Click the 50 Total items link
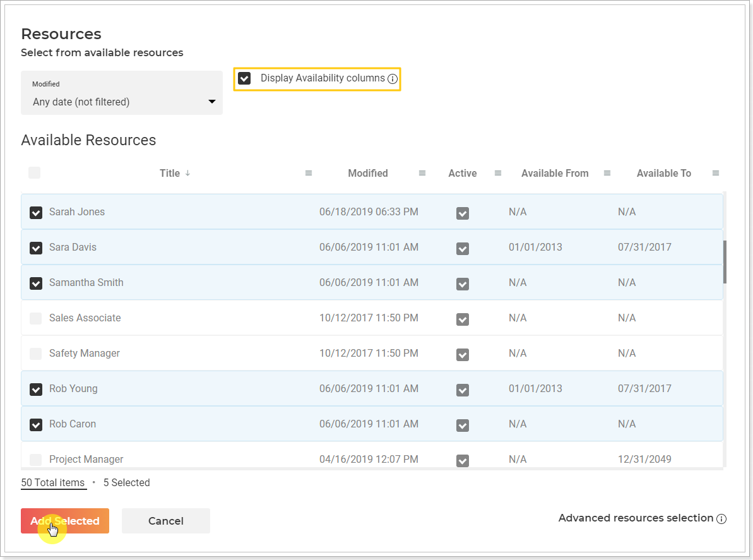Screen dimensions: 753x560 click(53, 483)
